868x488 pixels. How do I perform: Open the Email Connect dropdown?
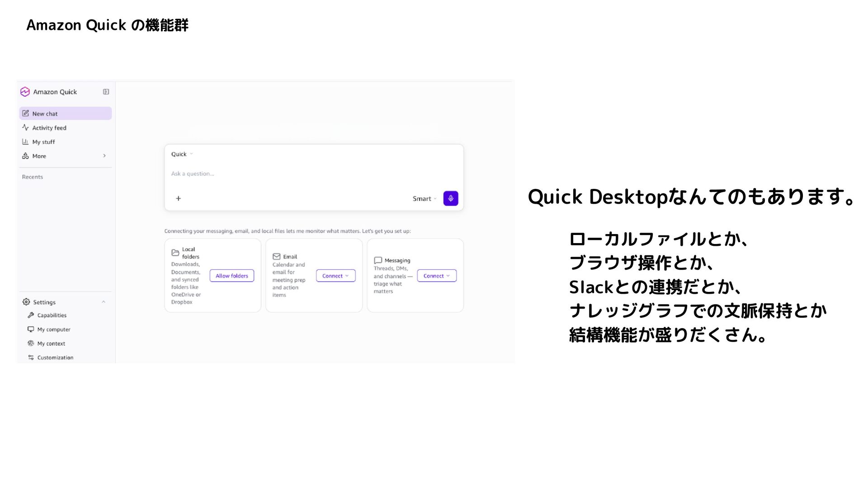pyautogui.click(x=336, y=276)
